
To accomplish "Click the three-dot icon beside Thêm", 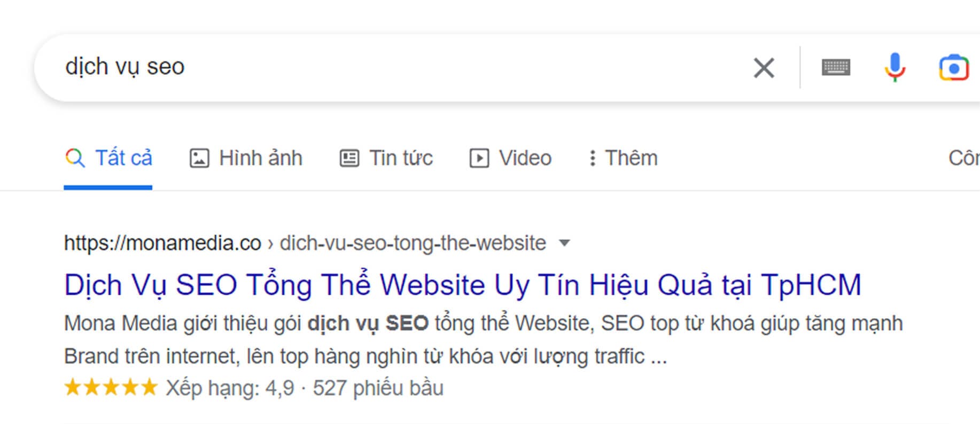I will click(x=592, y=159).
